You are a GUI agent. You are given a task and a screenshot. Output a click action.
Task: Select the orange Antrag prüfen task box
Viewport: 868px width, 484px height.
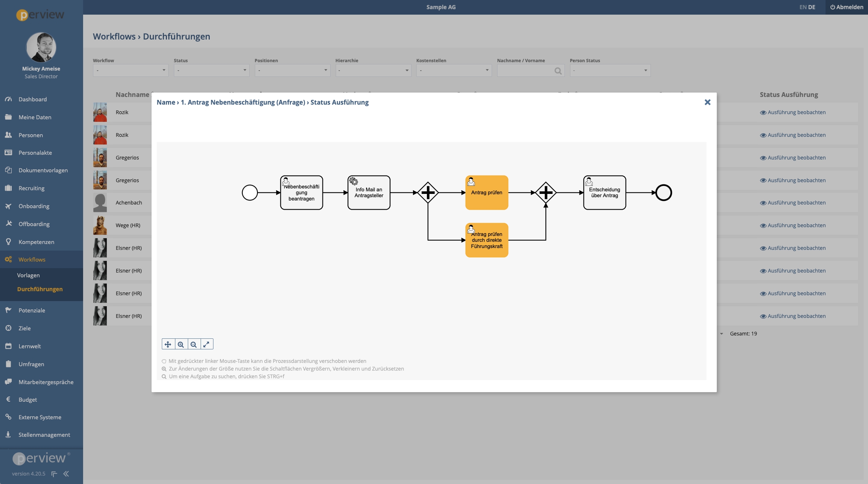(x=487, y=193)
